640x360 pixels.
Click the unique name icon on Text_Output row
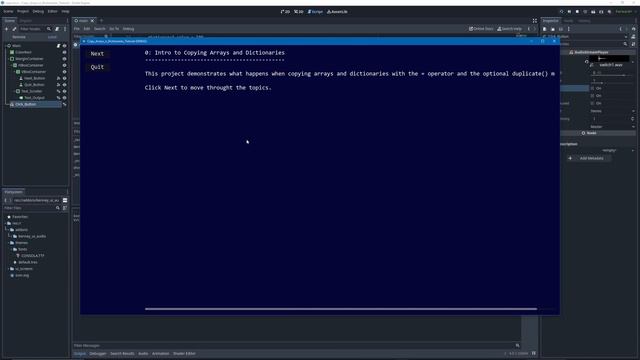point(58,98)
